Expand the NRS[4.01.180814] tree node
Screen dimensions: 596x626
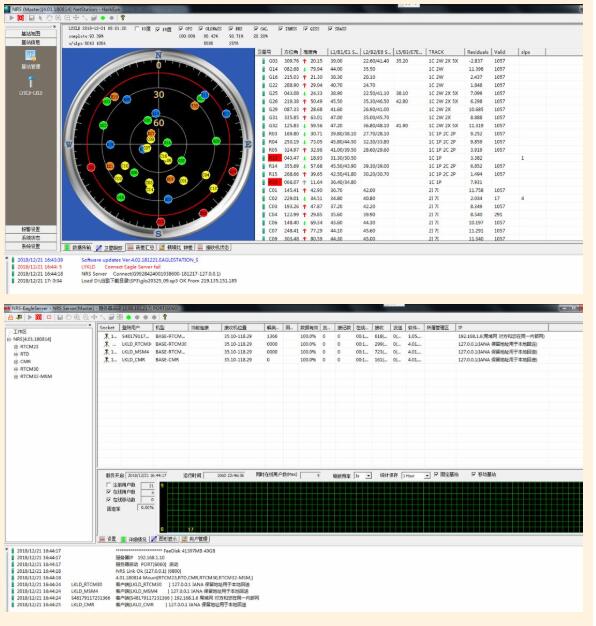pyautogui.click(x=9, y=339)
